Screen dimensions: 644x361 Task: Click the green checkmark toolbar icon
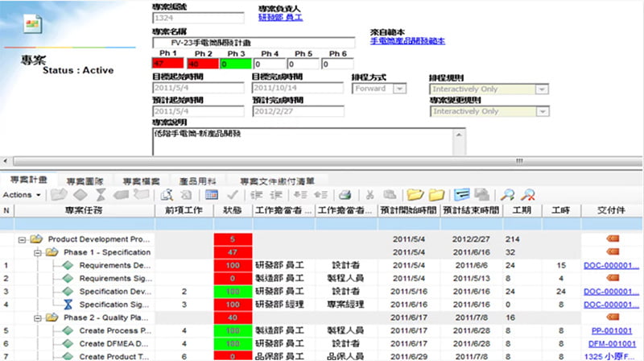[x=233, y=194]
